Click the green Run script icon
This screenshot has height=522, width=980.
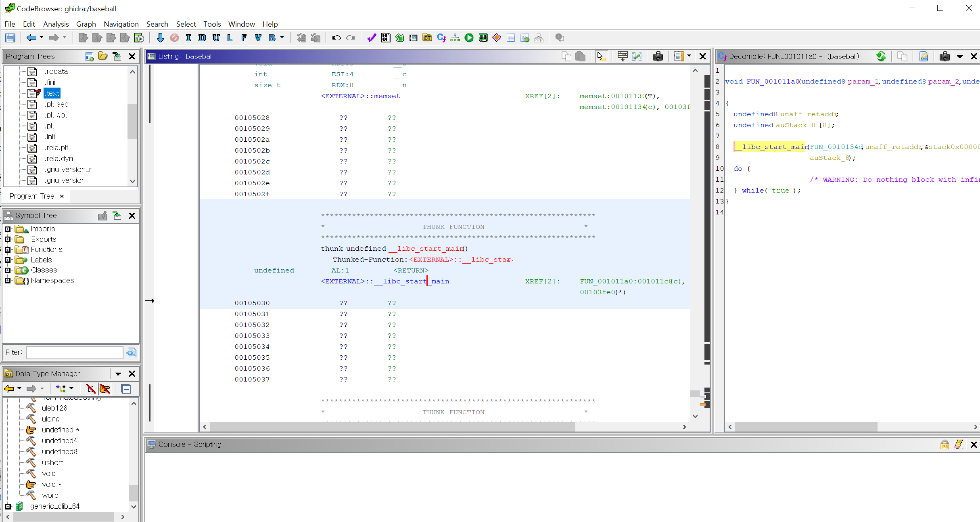coord(469,38)
